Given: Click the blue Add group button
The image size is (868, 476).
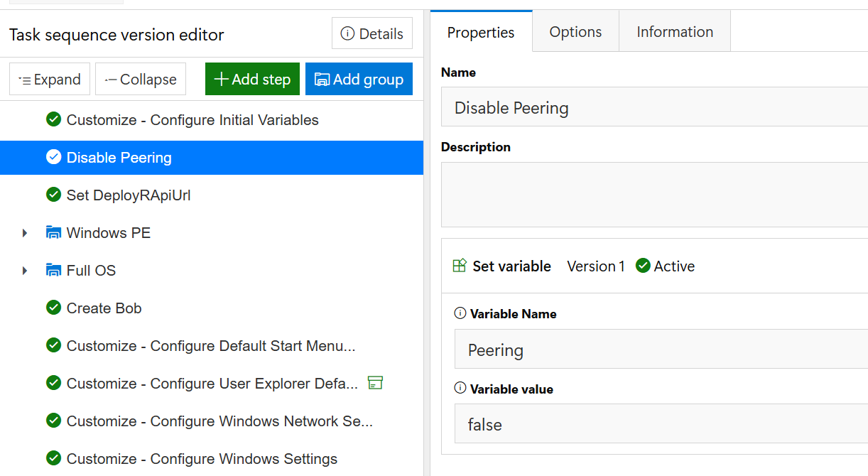Looking at the screenshot, I should coord(359,79).
